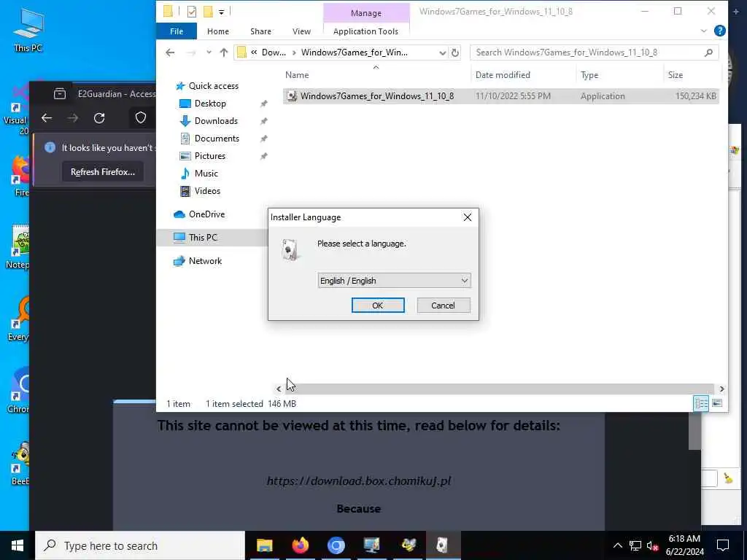Switch to Details view layout icon

point(701,403)
